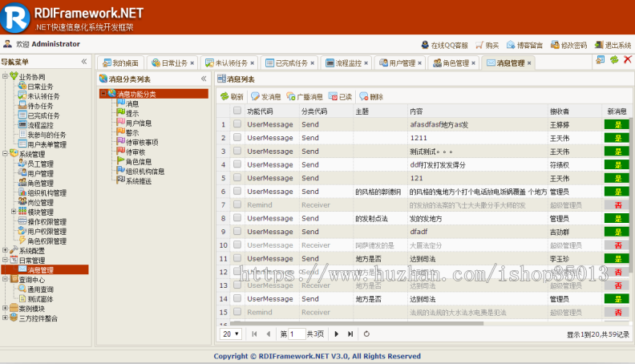Viewport: 635px width, 364px height.
Task: Click the mark as read (已读) icon
Action: (333, 96)
